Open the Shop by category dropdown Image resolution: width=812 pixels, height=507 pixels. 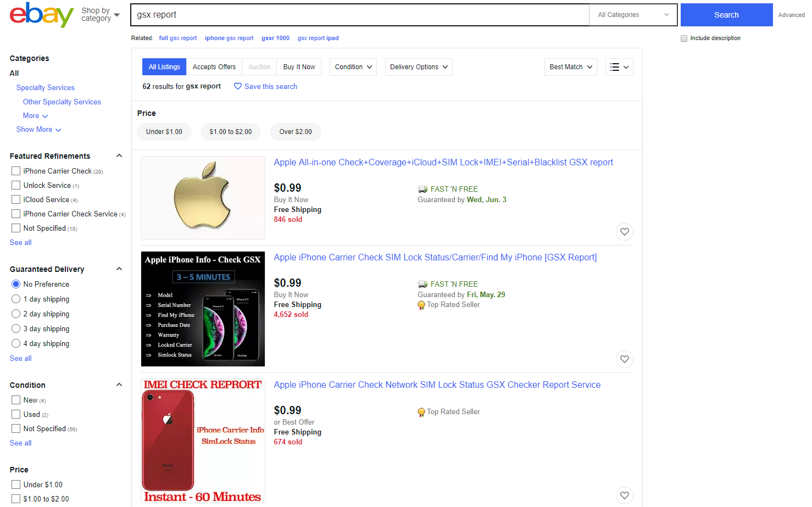click(100, 15)
